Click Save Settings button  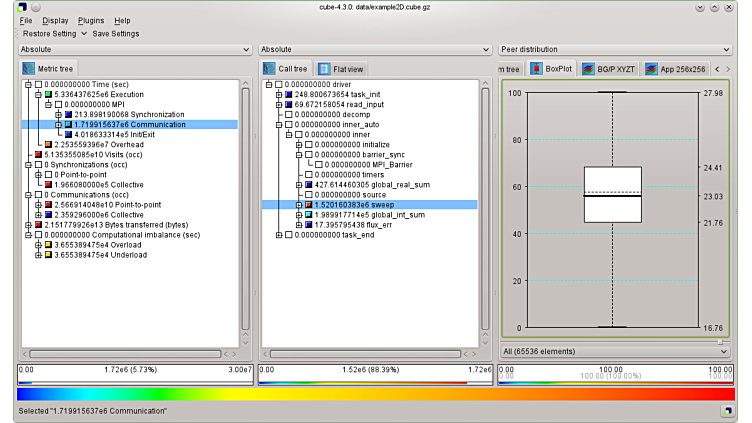(x=116, y=33)
